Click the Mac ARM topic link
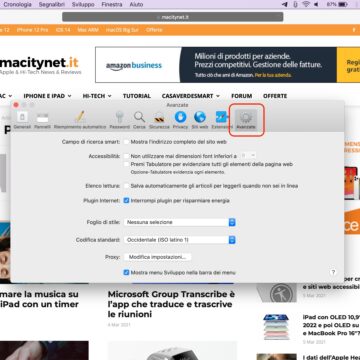Viewport: 360px width, 360px height. (88, 30)
